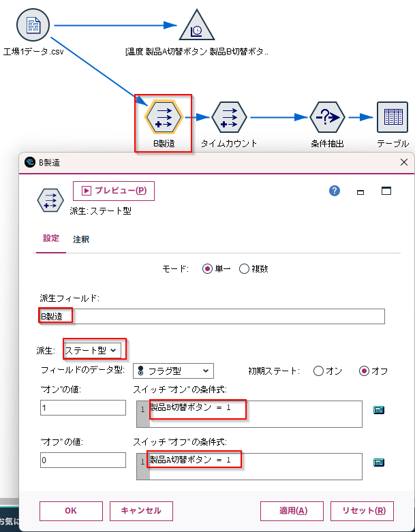This screenshot has height=532, width=415.
Task: Select the 条件抽出 select node
Action: tap(327, 117)
